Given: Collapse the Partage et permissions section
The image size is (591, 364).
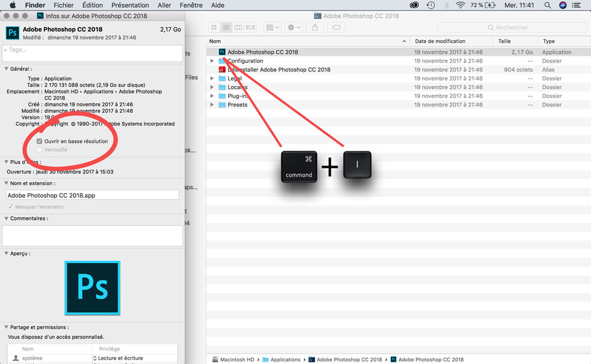Looking at the screenshot, I should point(6,327).
